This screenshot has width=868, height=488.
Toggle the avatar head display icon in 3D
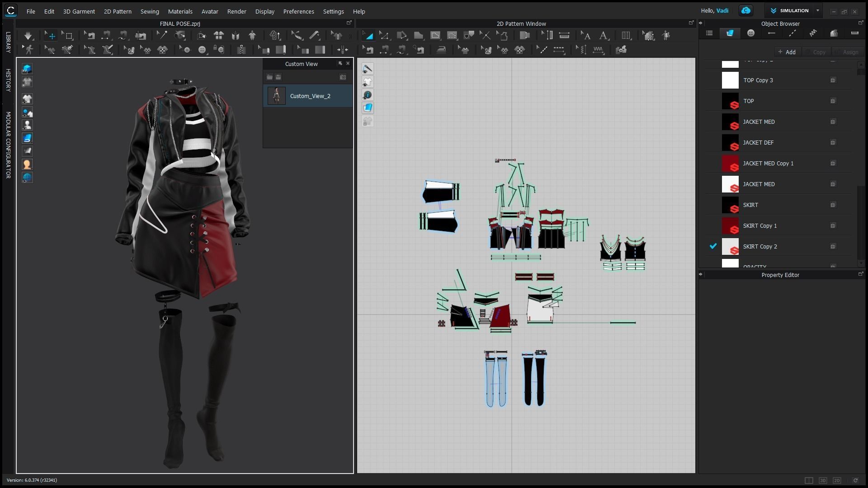coord(27,164)
